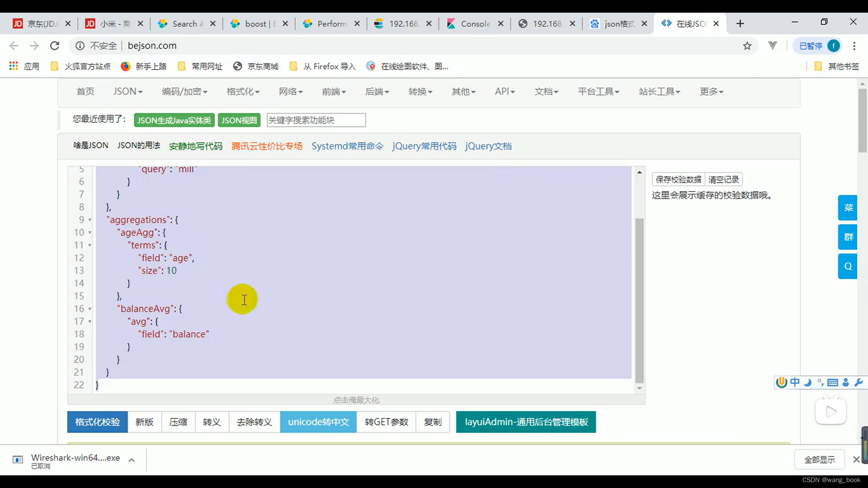
Task: Click the V extension icon
Action: tap(773, 45)
